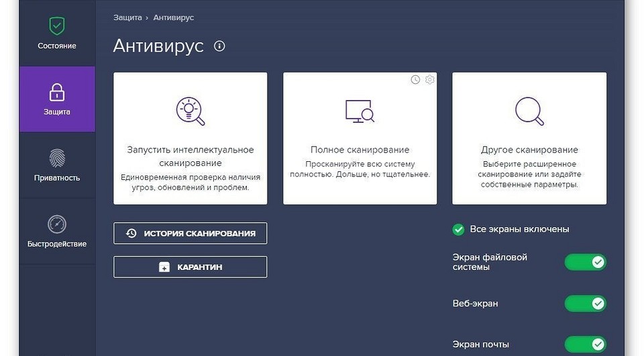Click the speedometer performance icon
The width and height of the screenshot is (644, 356).
pos(56,224)
